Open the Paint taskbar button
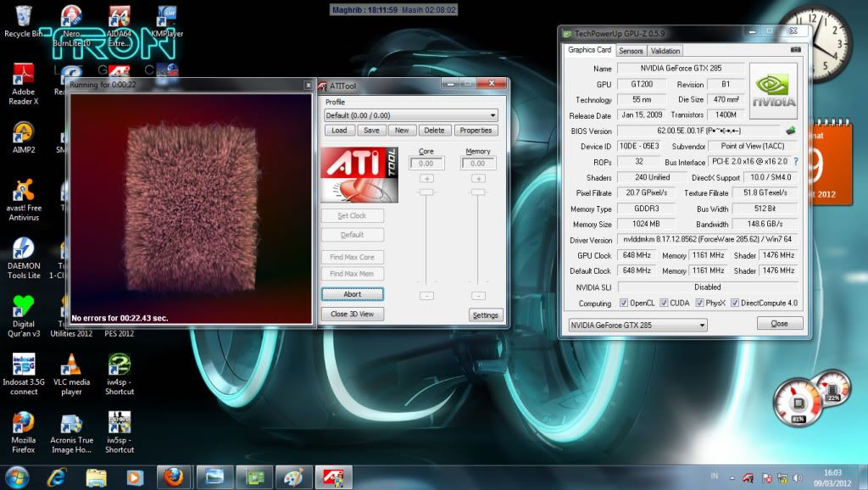Viewport: 868px width, 490px height. pyautogui.click(x=294, y=477)
